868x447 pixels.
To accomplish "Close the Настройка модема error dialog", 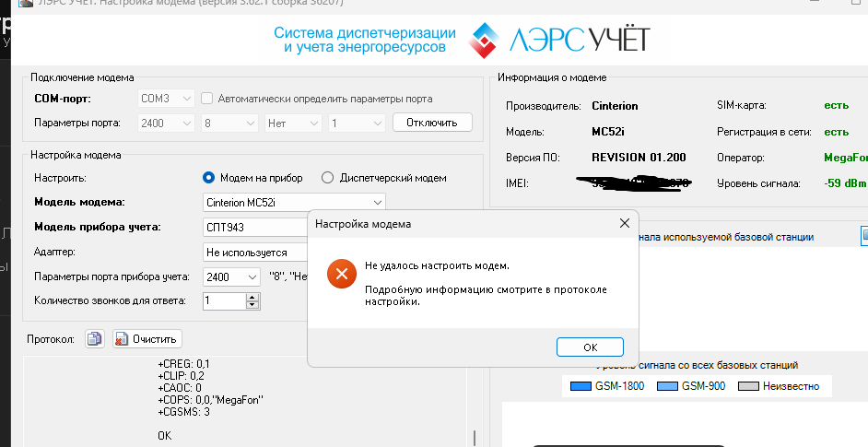I will [x=625, y=223].
